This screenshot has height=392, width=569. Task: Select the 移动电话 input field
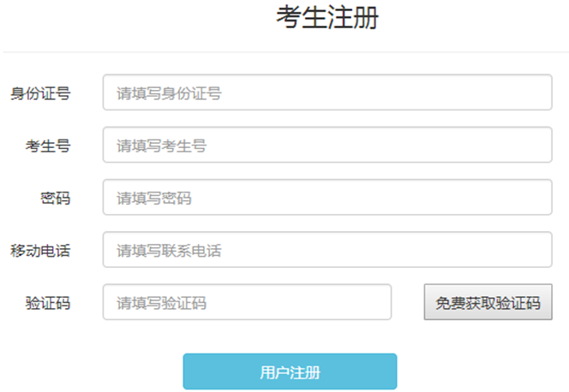368,250
